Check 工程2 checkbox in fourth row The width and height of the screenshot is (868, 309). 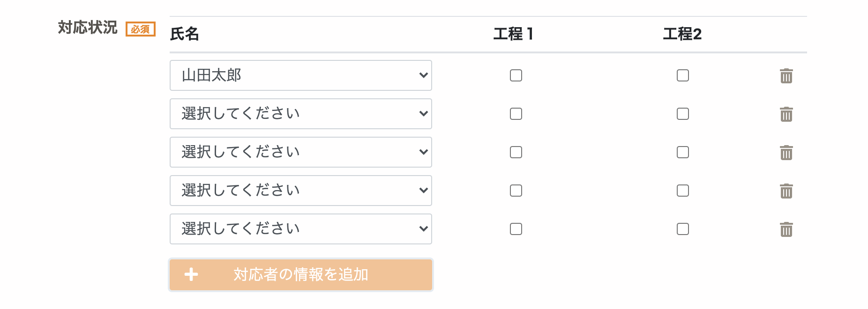682,191
